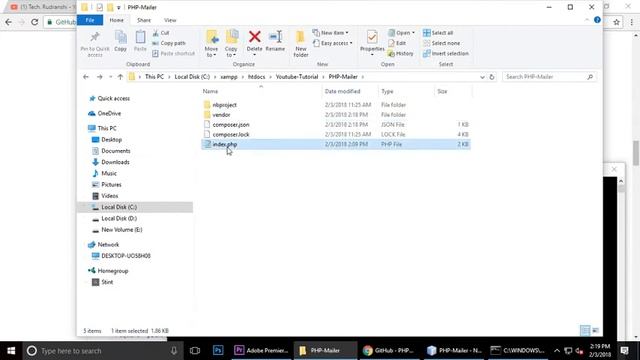The height and width of the screenshot is (360, 640).
Task: Open the File tab
Action: coord(90,20)
